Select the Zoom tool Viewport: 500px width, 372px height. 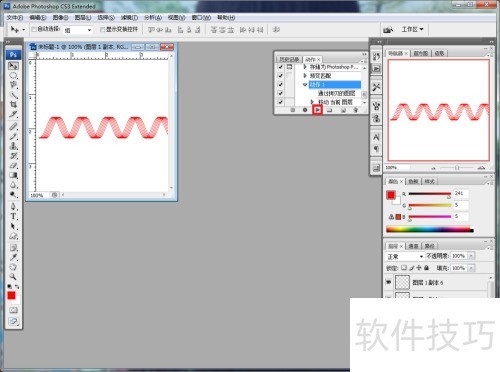tap(13, 276)
